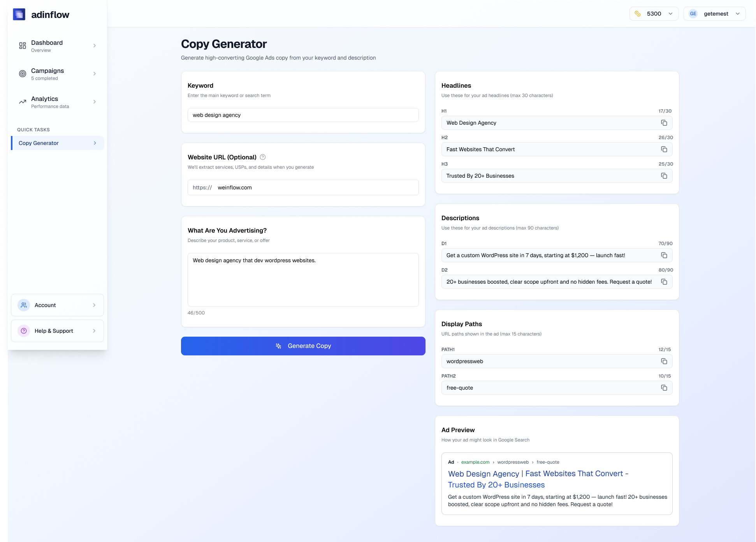Copy the D1 description text
Screen dimensions: 756x542
pos(665,255)
